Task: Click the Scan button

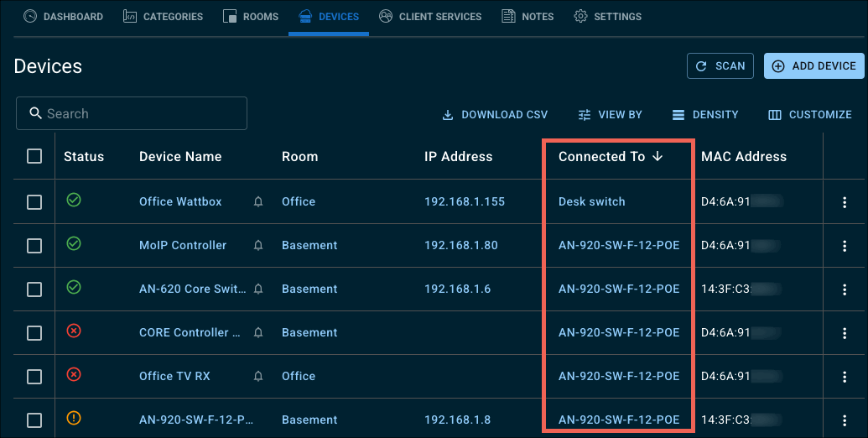Action: [720, 66]
